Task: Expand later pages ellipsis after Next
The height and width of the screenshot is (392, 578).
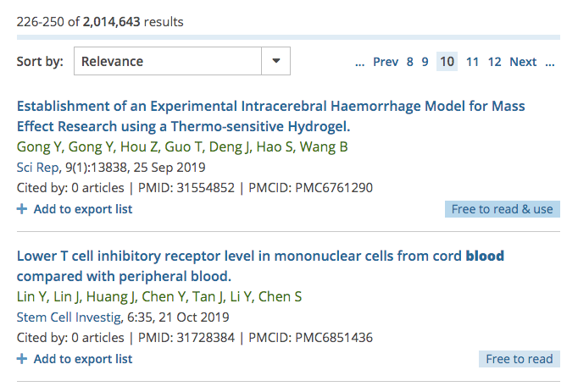Action: (x=550, y=62)
